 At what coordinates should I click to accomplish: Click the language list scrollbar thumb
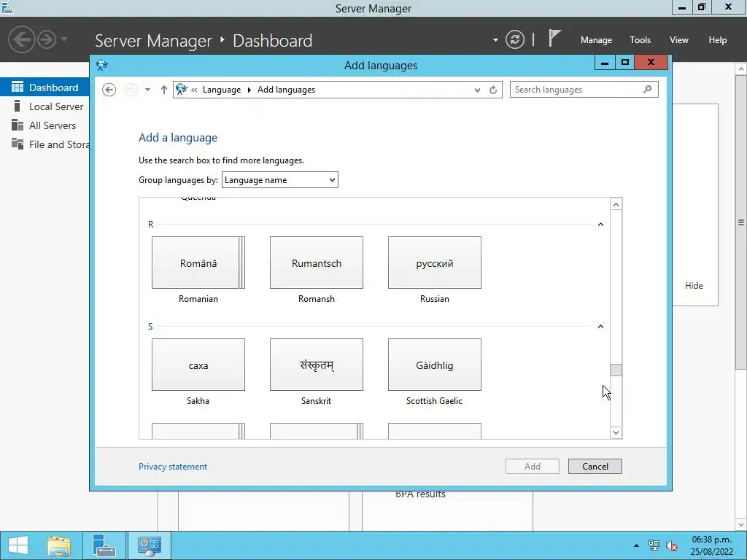[x=616, y=370]
